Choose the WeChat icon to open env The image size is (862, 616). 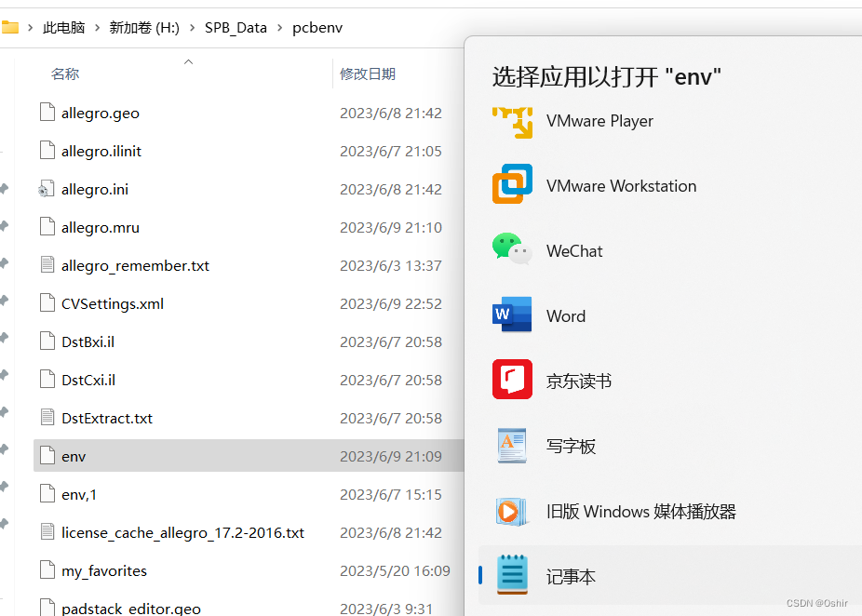(x=512, y=250)
